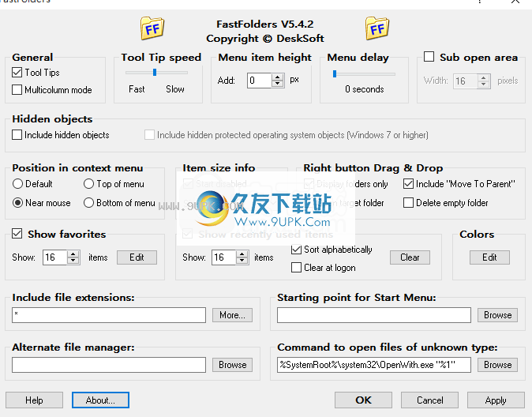Browse for alternate file manager
532x417 pixels.
click(232, 365)
